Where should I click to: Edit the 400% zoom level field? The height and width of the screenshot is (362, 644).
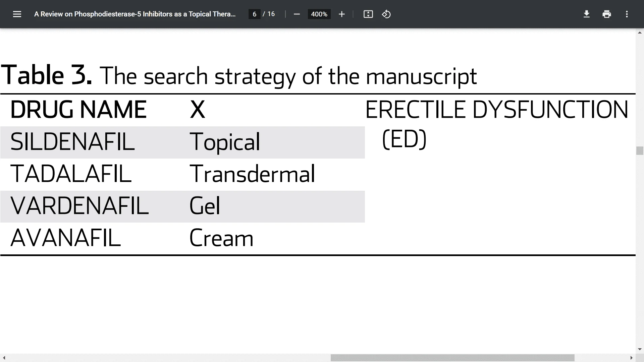pos(319,14)
